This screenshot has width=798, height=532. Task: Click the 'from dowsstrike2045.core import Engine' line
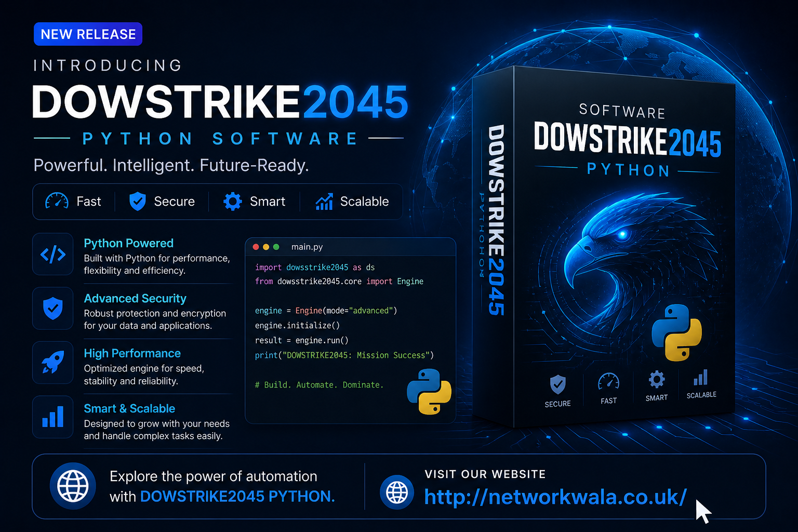[339, 281]
